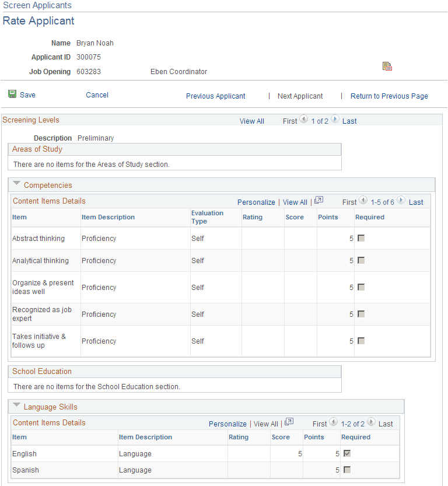
Task: Select Return to Previous Page
Action: [x=388, y=96]
